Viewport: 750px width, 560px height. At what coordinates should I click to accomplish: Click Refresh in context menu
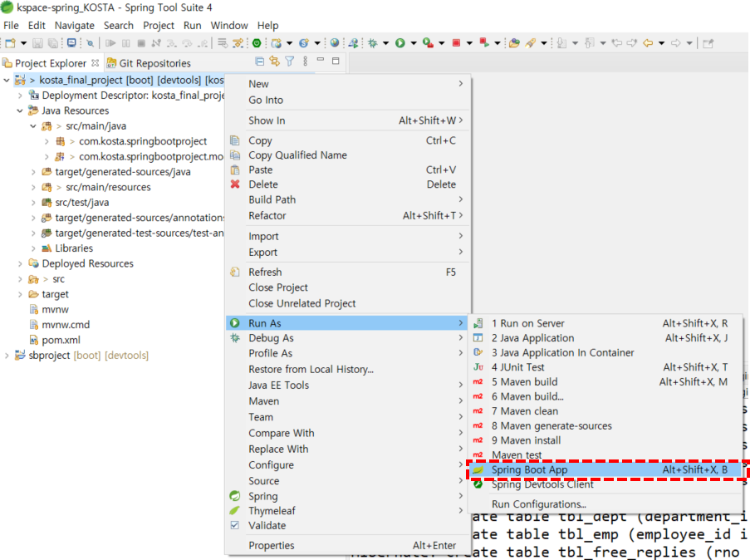(x=348, y=272)
